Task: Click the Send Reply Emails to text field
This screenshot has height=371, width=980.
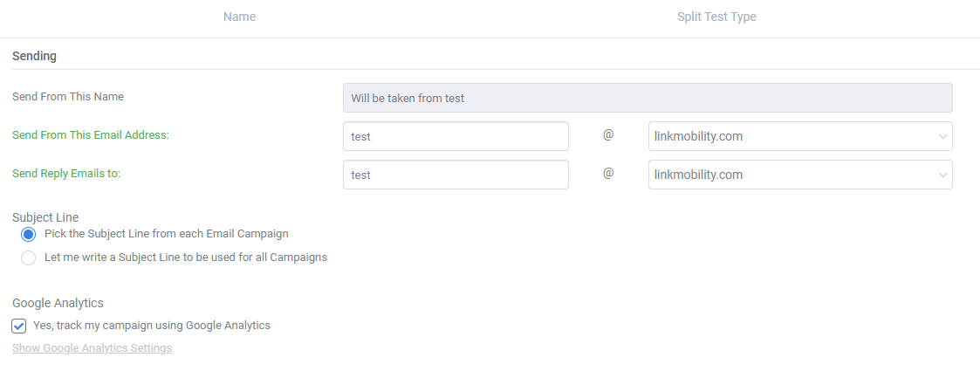Action: coord(456,175)
